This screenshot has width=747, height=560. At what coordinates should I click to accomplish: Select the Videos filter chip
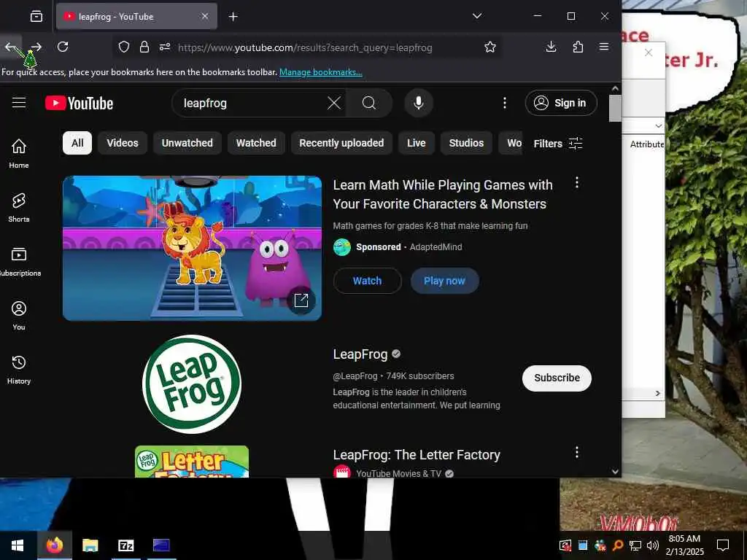pyautogui.click(x=123, y=143)
